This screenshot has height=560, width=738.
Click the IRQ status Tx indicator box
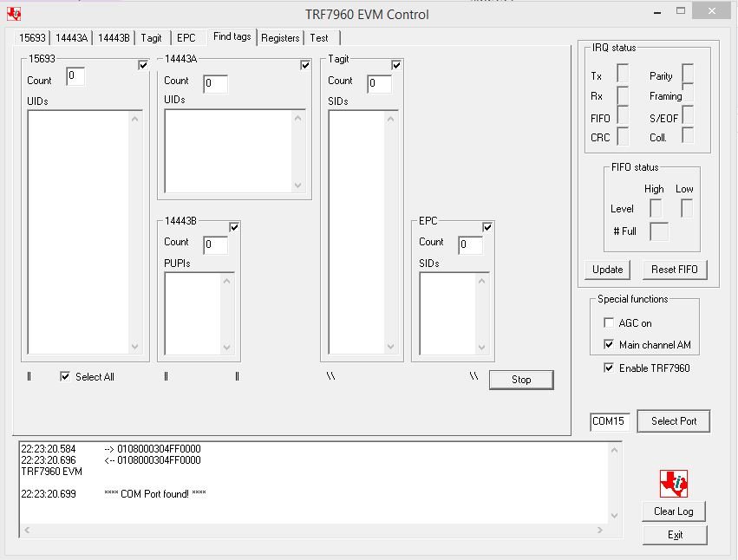click(x=623, y=74)
